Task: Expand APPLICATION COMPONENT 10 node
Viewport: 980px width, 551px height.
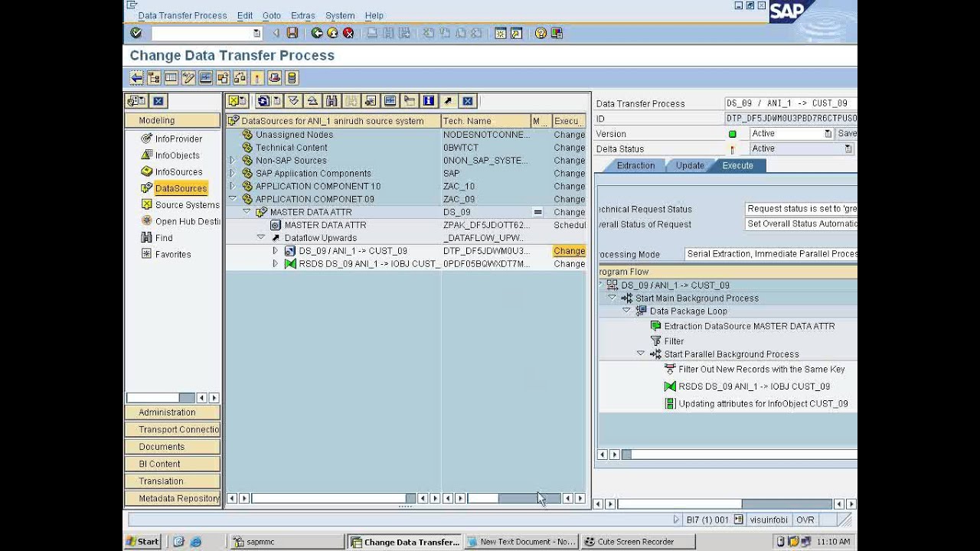Action: pos(233,187)
